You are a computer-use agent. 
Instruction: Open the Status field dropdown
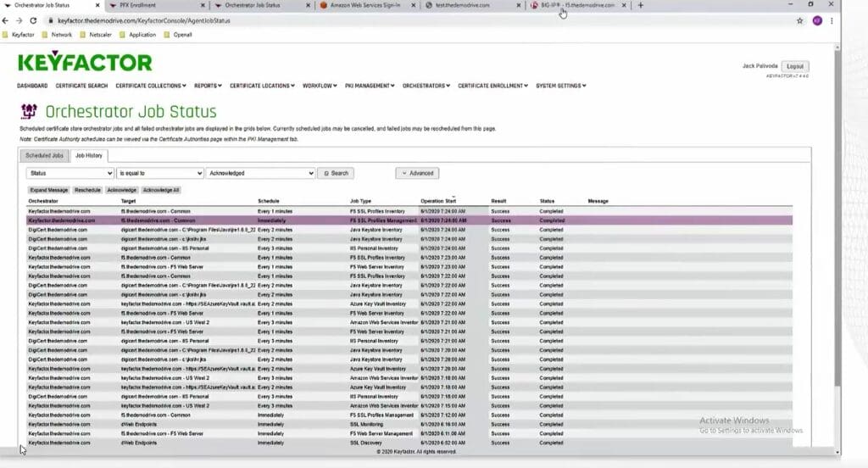(70, 173)
